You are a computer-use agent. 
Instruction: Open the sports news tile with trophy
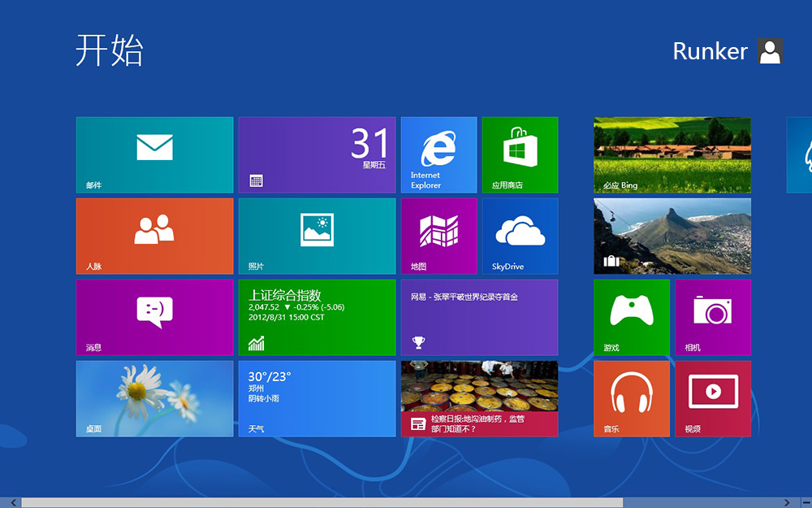pos(479,317)
